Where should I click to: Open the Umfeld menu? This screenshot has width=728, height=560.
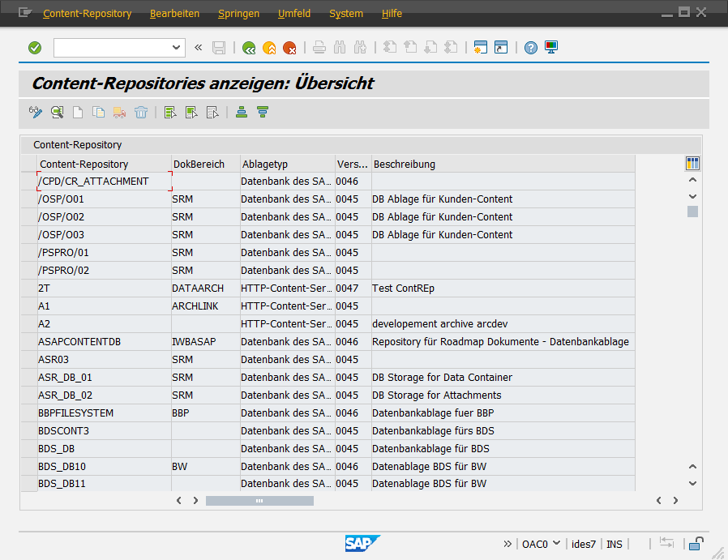pyautogui.click(x=294, y=14)
